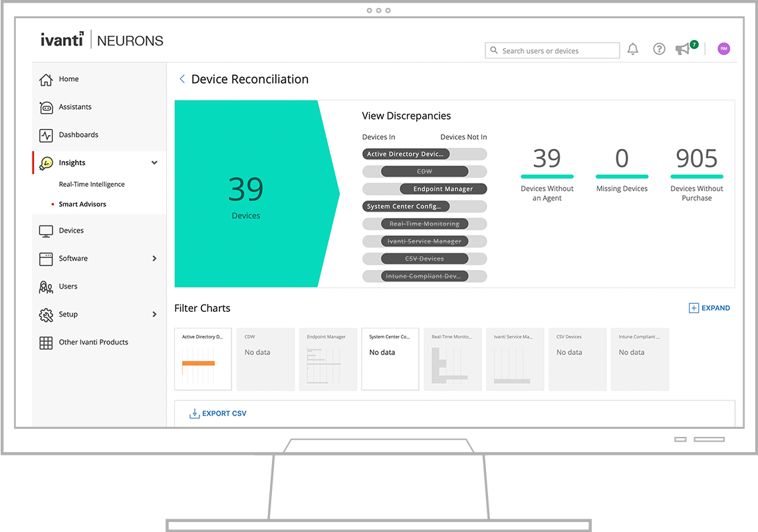The width and height of the screenshot is (758, 532).
Task: Open the announcements megaphone icon
Action: tap(683, 49)
